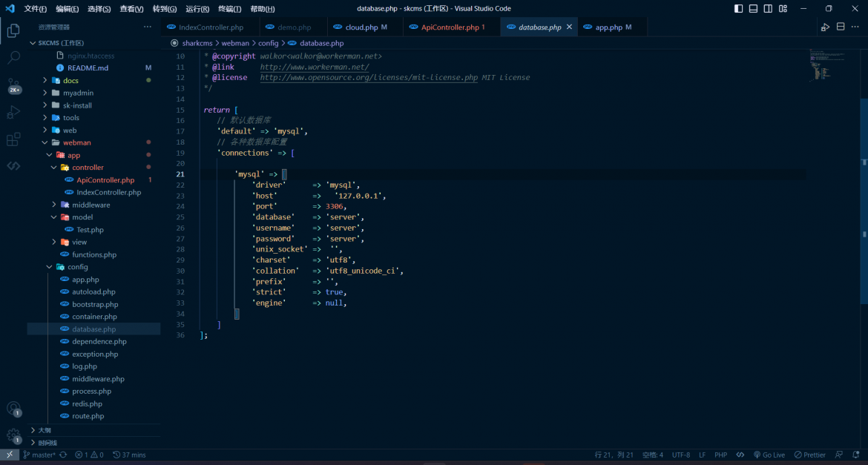
Task: Show errors and warnings count in status bar
Action: (x=89, y=455)
